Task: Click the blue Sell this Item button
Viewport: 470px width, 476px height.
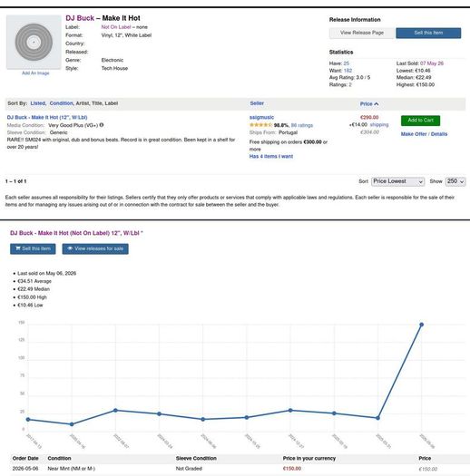Action: (428, 33)
